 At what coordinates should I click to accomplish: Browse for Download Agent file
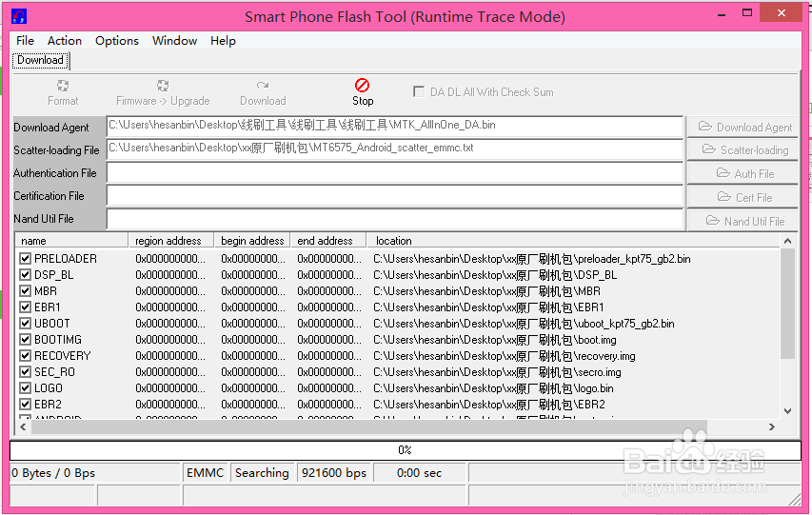[x=743, y=127]
